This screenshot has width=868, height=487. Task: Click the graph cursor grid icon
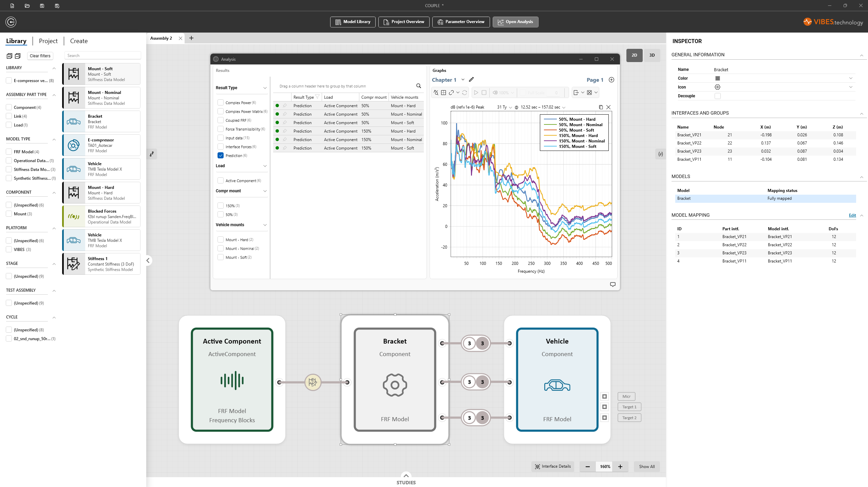point(444,93)
